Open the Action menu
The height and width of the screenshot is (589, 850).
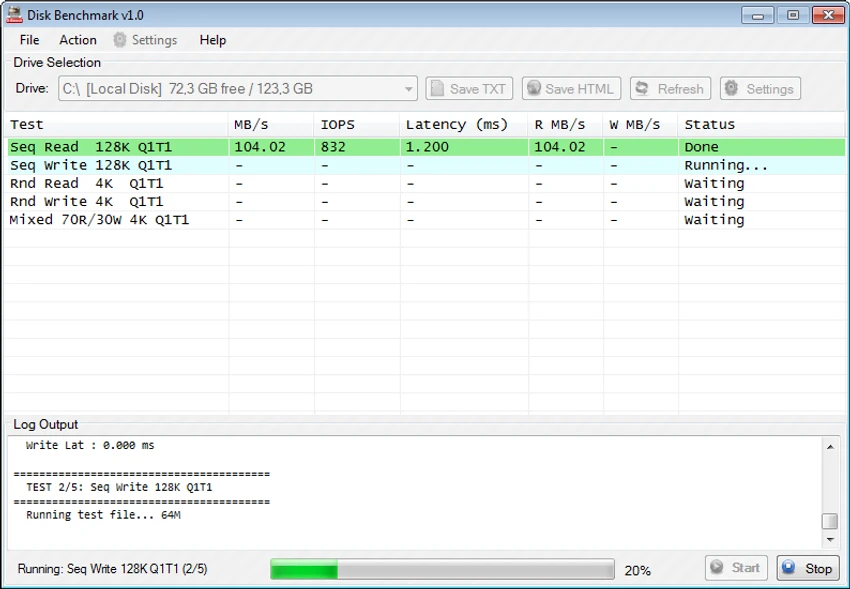click(x=78, y=40)
